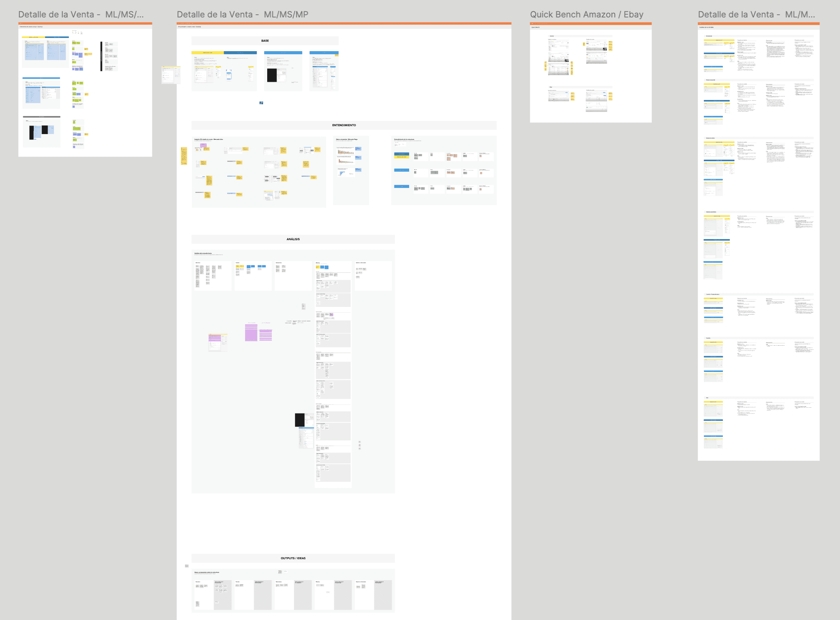
Task: Select the 'Ideas y propuestas sobre la estructura' heading
Action: (x=207, y=572)
